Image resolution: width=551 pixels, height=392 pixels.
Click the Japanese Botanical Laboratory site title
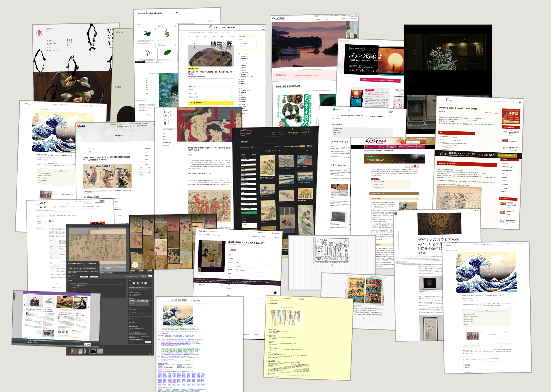150,13
